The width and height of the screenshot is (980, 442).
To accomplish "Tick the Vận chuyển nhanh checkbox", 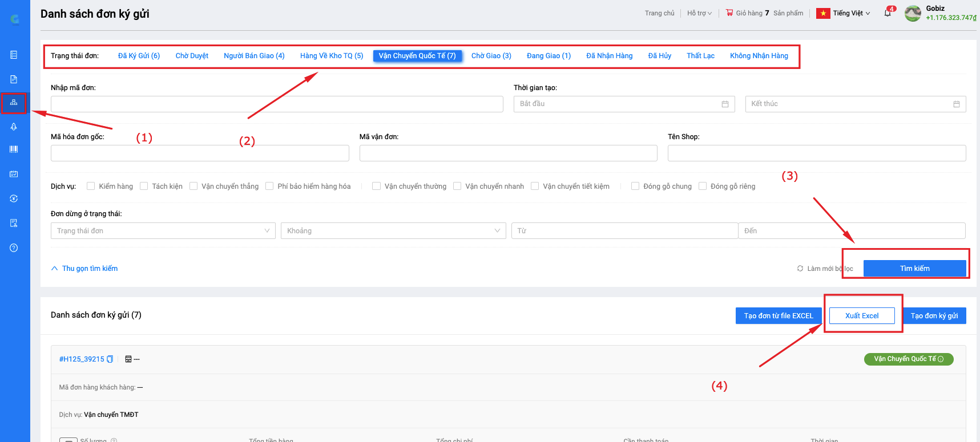I will pos(457,186).
